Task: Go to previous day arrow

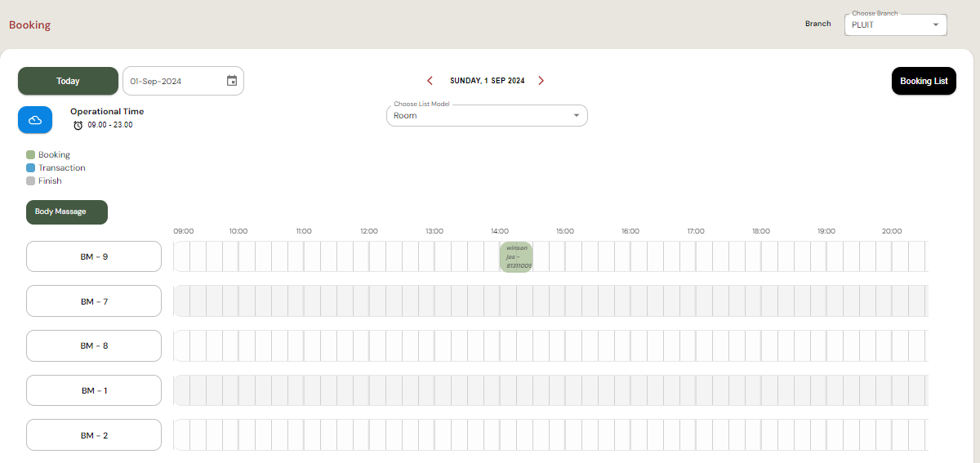Action: click(x=430, y=81)
